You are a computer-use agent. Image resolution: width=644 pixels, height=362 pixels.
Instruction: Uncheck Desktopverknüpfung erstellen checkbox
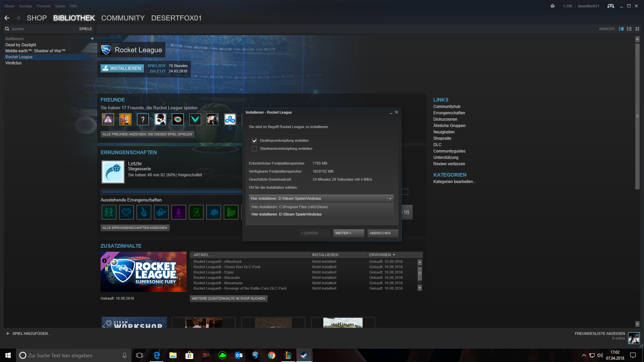tap(254, 141)
